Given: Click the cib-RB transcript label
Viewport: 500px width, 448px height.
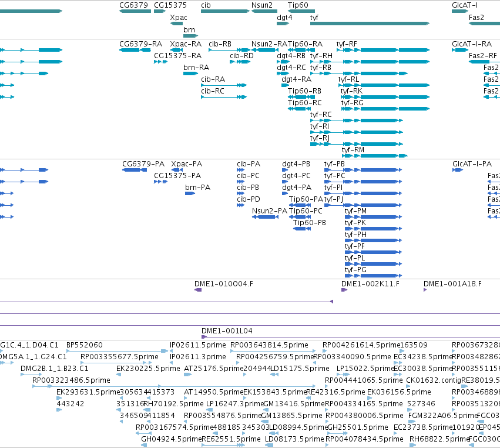Looking at the screenshot, I should 220,44.
